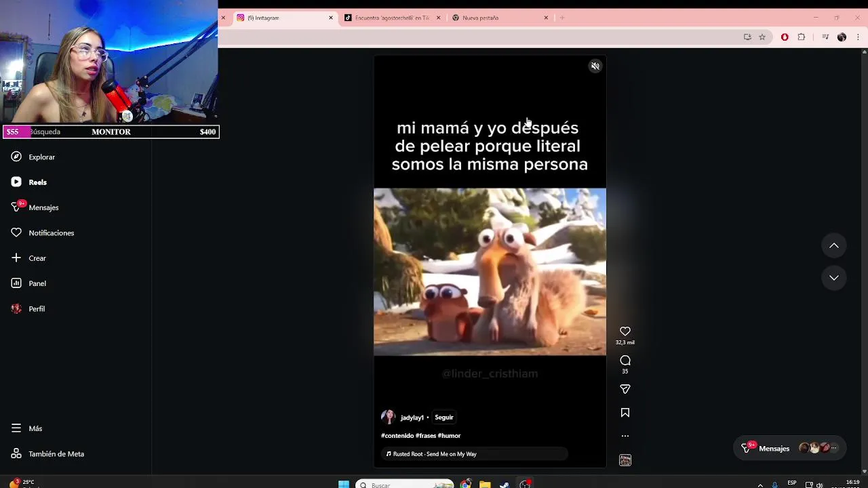
Task: Share the reel with the paper plane icon
Action: 625,389
